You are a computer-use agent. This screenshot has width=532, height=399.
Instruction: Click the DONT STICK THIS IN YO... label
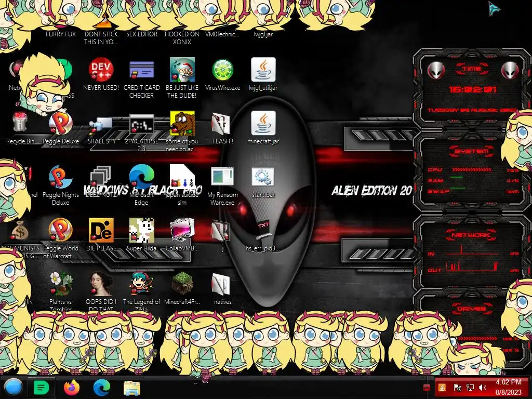101,37
